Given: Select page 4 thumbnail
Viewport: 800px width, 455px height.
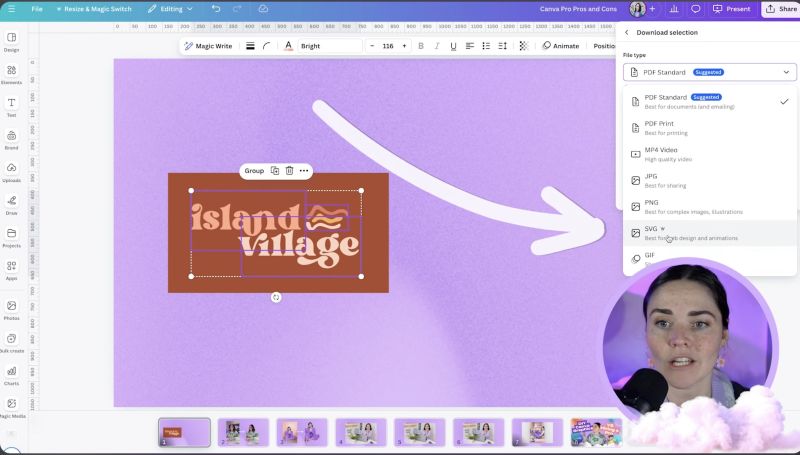Looking at the screenshot, I should pos(361,433).
